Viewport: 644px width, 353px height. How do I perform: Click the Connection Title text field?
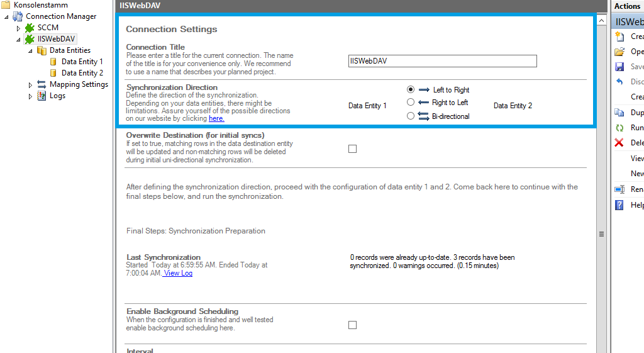point(442,61)
